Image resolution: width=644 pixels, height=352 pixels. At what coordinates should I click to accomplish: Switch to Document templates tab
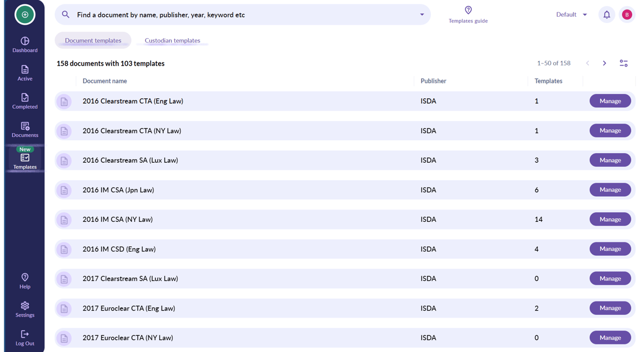coord(93,40)
